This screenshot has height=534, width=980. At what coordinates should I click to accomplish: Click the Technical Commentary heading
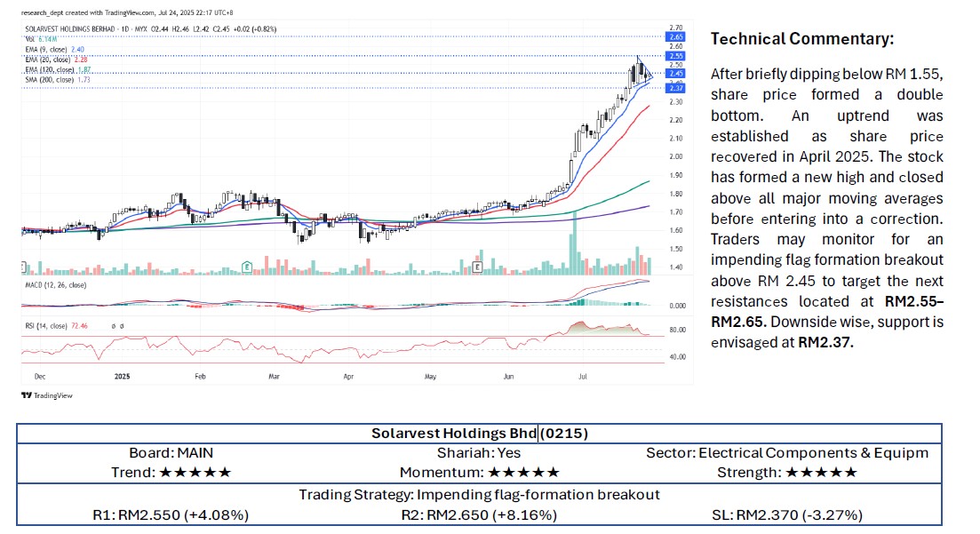point(802,39)
